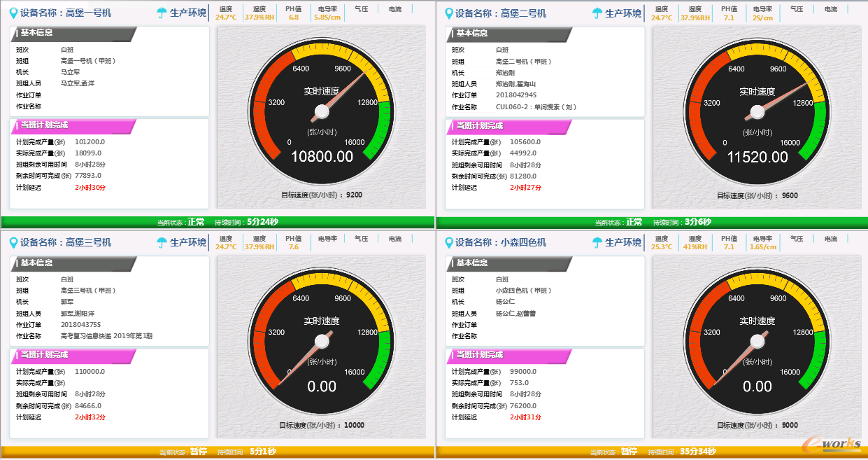Image resolution: width=868 pixels, height=460 pixels.
Task: Select the 设备名称：高堡三号机 title
Action: tap(66, 242)
